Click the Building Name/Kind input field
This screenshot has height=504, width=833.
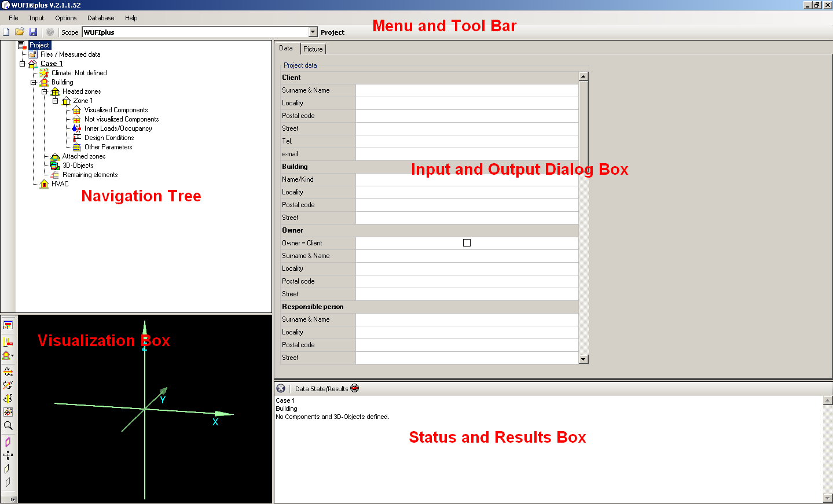(467, 179)
